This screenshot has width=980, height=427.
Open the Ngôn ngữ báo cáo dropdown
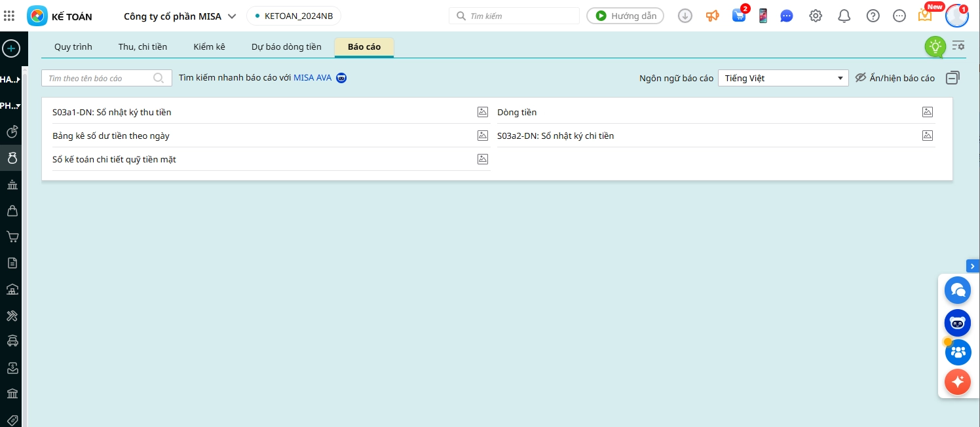click(x=783, y=78)
